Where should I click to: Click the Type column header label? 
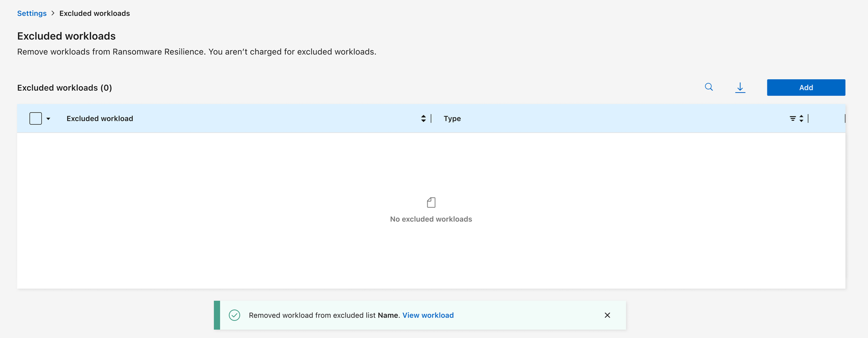point(452,118)
